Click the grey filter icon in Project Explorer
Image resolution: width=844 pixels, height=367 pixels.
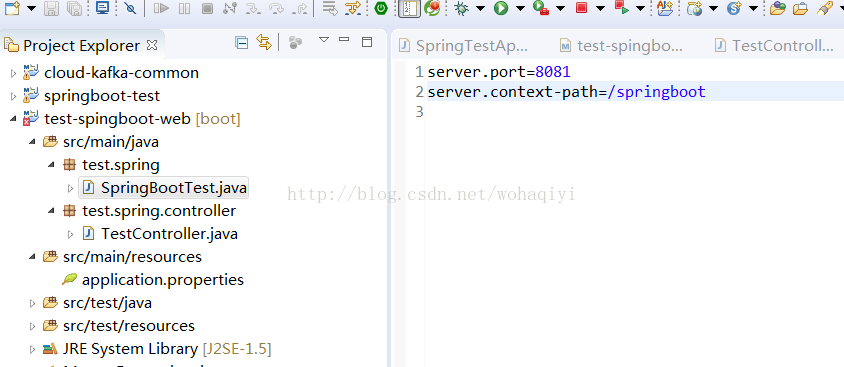(295, 43)
